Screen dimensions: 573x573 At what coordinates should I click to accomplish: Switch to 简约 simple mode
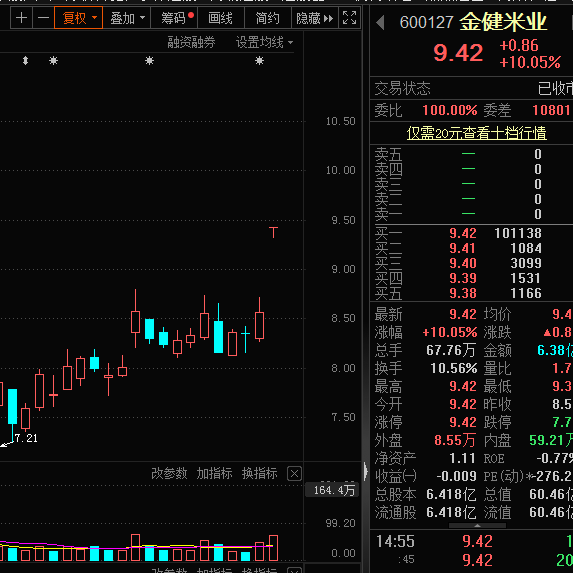pos(267,18)
